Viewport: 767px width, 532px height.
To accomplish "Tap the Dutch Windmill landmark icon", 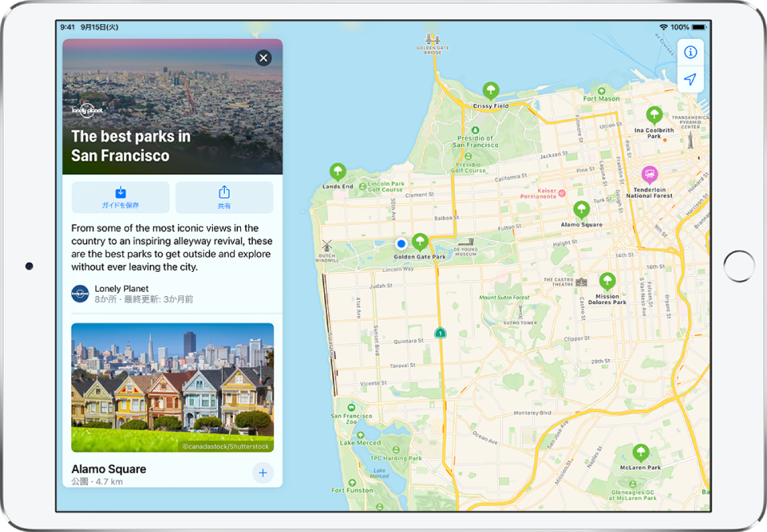I will point(327,246).
